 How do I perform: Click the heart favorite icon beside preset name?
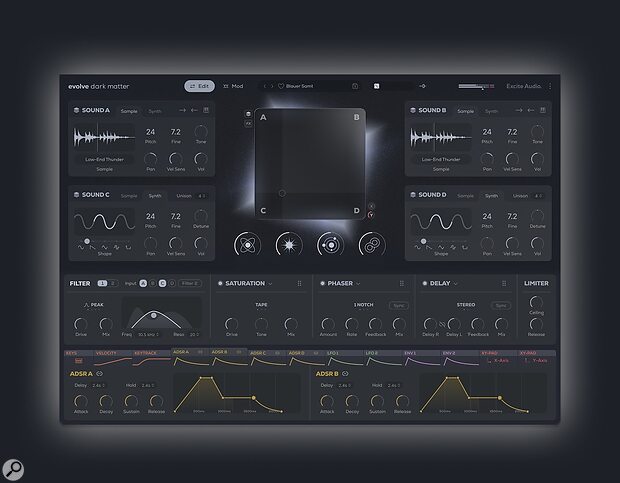click(281, 86)
